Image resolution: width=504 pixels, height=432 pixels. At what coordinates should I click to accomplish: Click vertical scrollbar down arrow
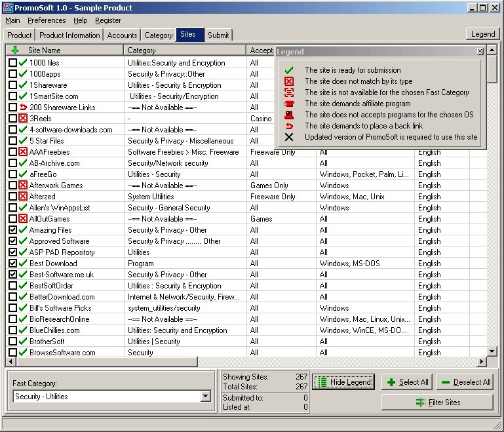click(x=492, y=351)
